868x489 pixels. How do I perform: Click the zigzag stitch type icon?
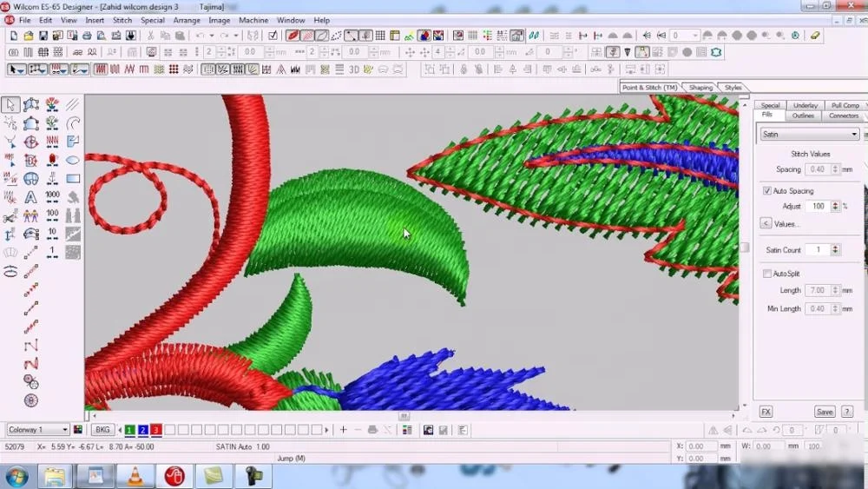(129, 69)
